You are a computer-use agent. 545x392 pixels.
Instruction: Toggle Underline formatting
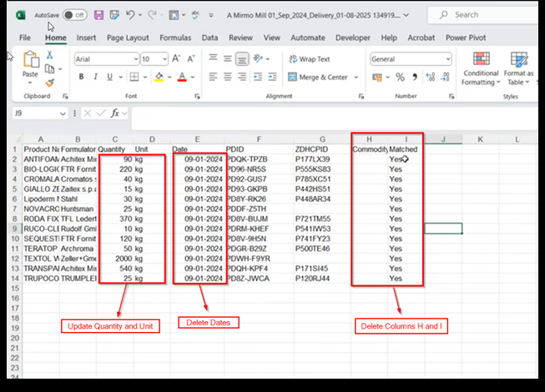pyautogui.click(x=110, y=77)
